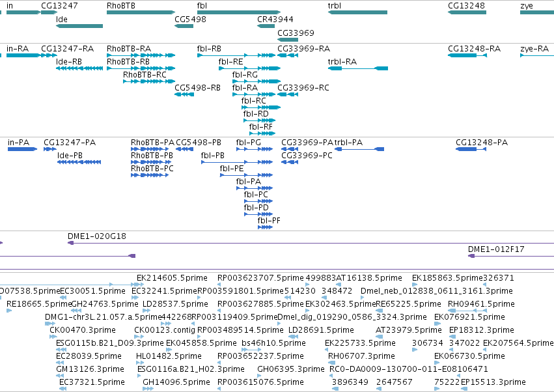Open the fbl-RG transcript label

(x=245, y=75)
